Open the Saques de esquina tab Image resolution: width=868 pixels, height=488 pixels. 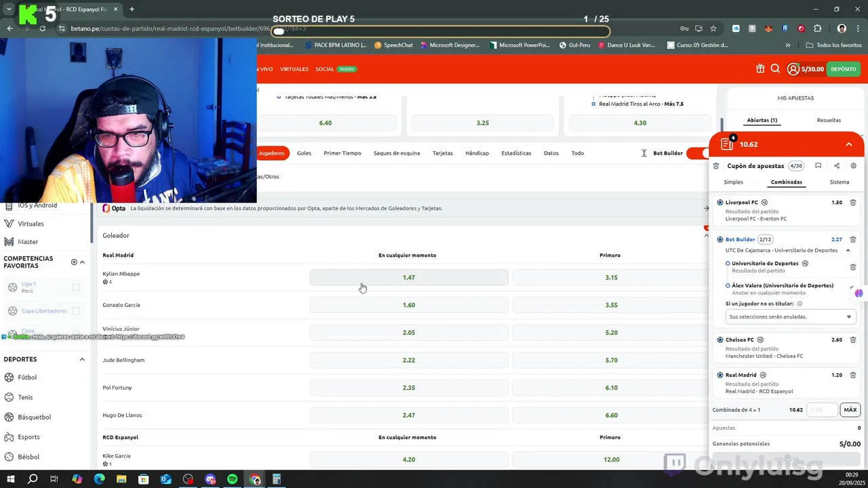[397, 153]
